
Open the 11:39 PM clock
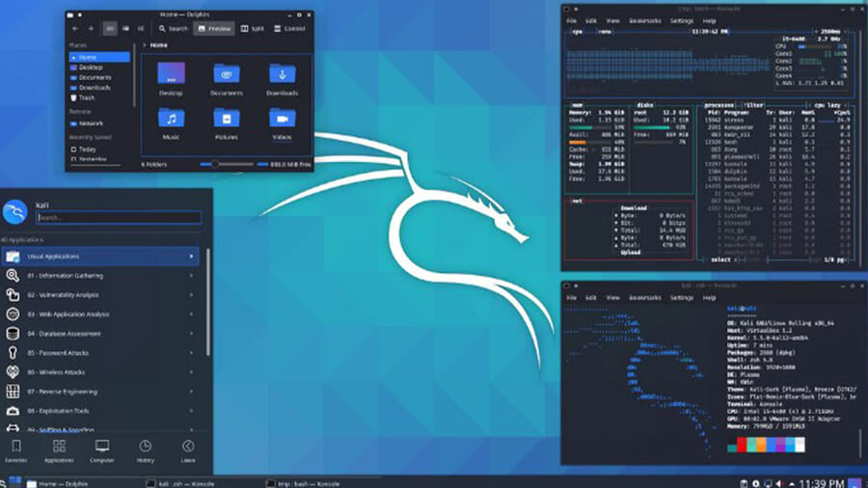(x=822, y=483)
